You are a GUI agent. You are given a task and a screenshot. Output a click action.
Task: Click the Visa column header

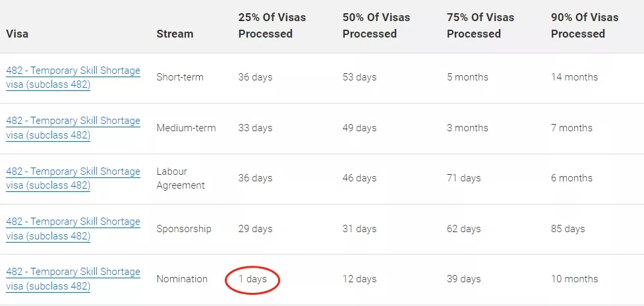click(17, 34)
